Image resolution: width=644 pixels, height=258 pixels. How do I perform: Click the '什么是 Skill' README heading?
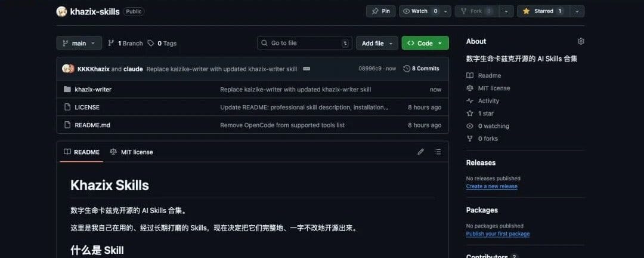(97, 250)
